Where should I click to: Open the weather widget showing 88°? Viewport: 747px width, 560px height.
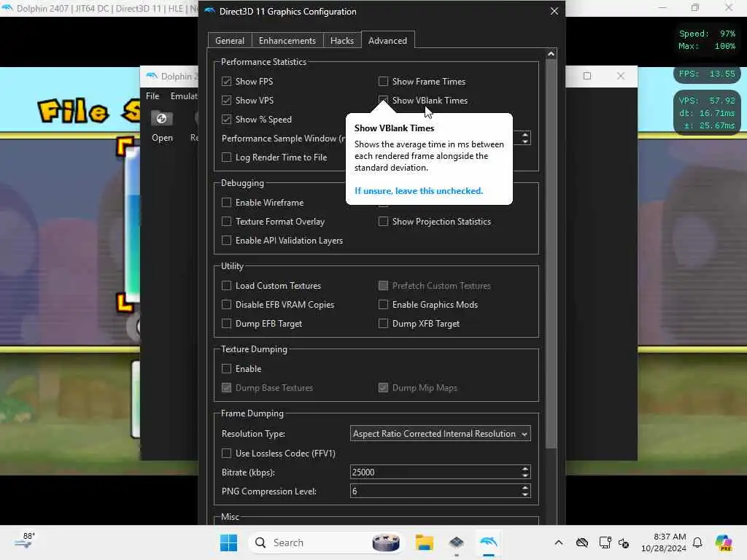click(24, 541)
